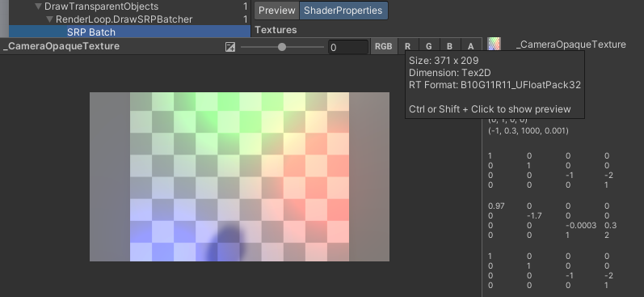Select the DrawTransparentObjects entry
Viewport: 644px width, 297px height.
tap(101, 6)
